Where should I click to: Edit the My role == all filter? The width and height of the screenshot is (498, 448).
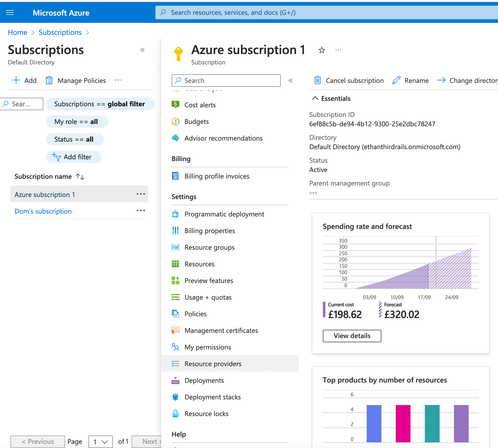77,122
